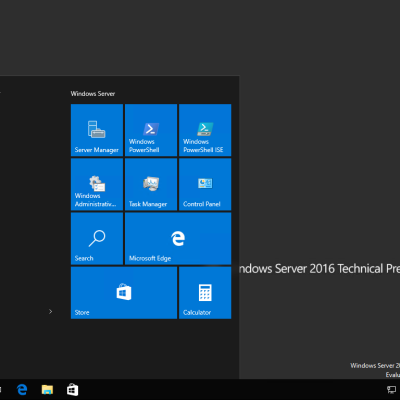Image resolution: width=400 pixels, height=400 pixels.
Task: Click the Windows Server group heading
Action: [93, 94]
